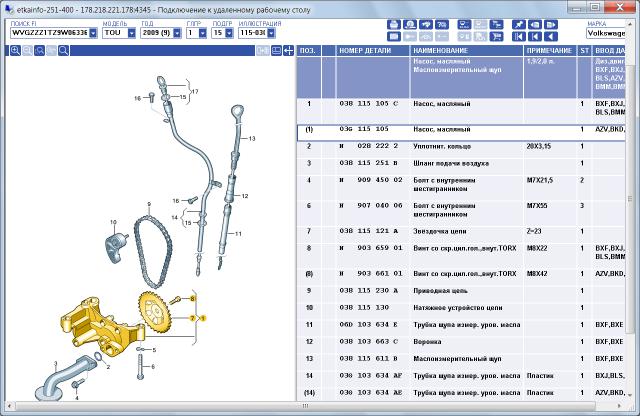
Task: Select the Маслоизмерительный щуп row 13
Action: (461, 362)
